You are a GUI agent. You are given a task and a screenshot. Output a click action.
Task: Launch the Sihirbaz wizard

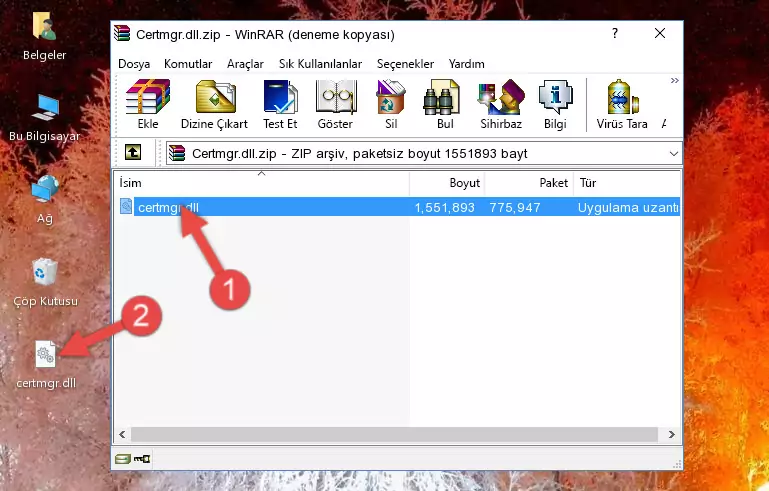pyautogui.click(x=501, y=104)
